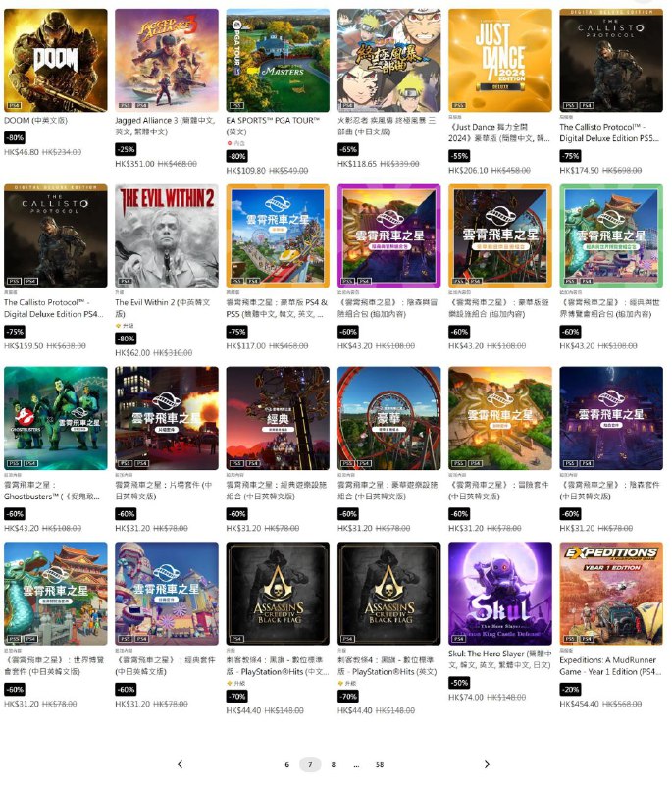This screenshot has height=785, width=672.
Task: Jump to page 8 of results
Action: [x=334, y=765]
